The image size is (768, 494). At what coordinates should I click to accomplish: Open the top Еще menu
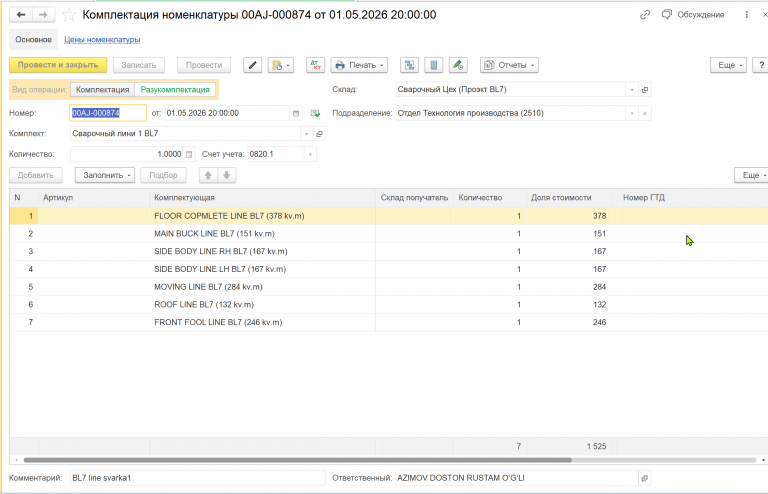(x=728, y=65)
